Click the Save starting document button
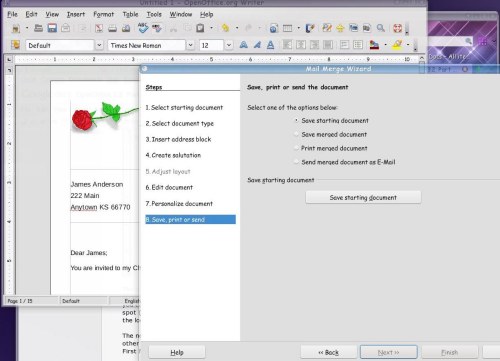The width and height of the screenshot is (500, 361). 363,197
